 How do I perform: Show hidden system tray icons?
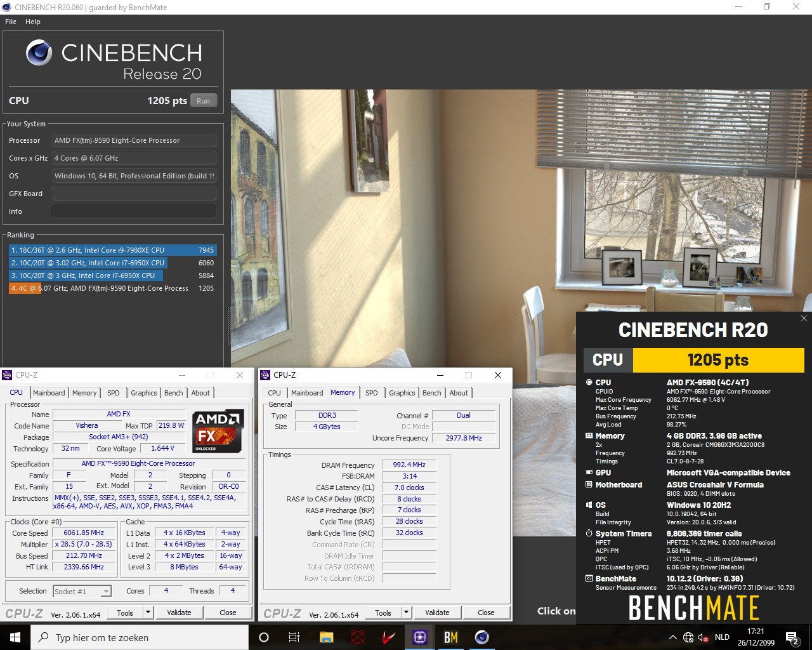(672, 637)
